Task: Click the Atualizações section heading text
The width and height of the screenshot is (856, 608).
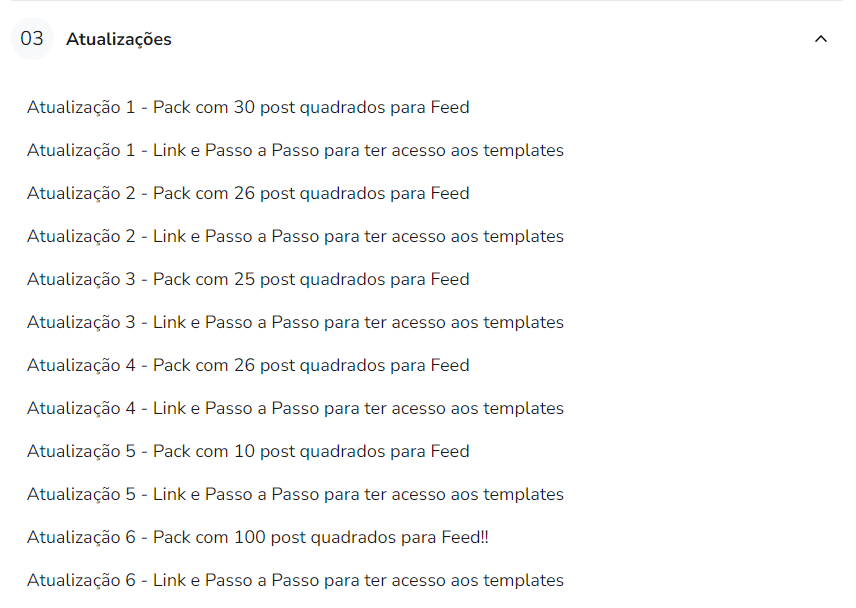Action: [x=118, y=39]
